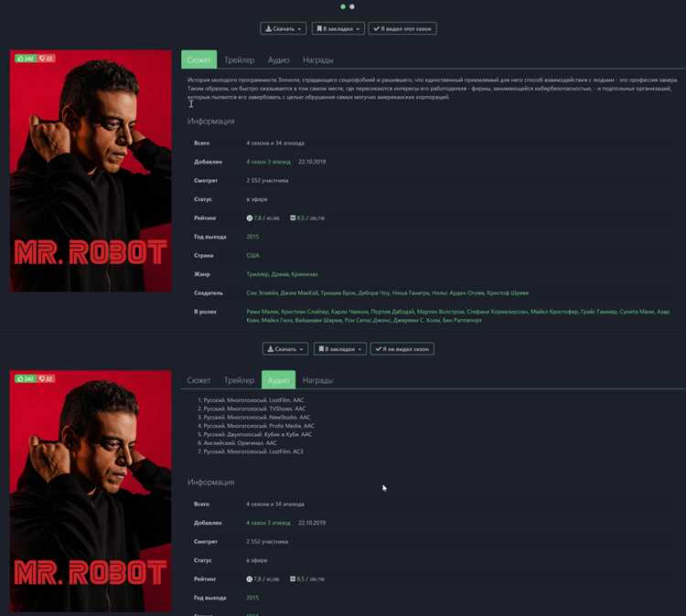Click the green thumbs-up like badge on the first poster
686x616 pixels.
(x=26, y=58)
